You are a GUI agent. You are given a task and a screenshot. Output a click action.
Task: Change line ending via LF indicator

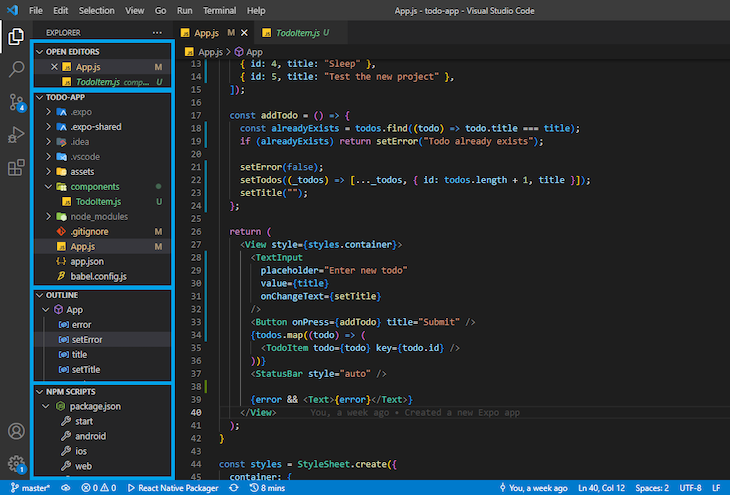tap(716, 488)
